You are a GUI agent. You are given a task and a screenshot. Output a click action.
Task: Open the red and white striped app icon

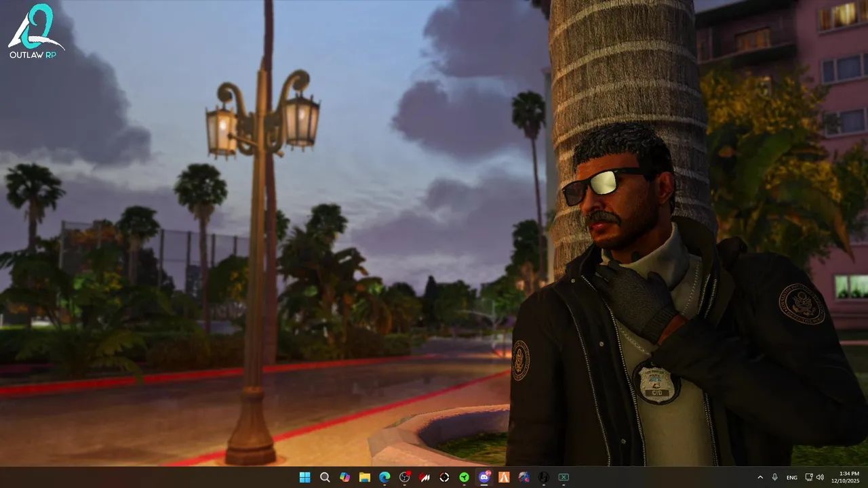pos(425,477)
